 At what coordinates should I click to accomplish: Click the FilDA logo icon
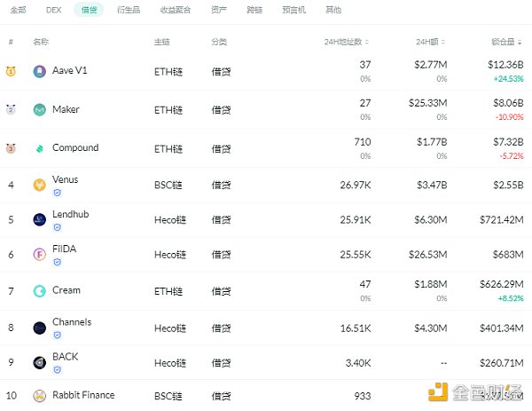[x=39, y=255]
